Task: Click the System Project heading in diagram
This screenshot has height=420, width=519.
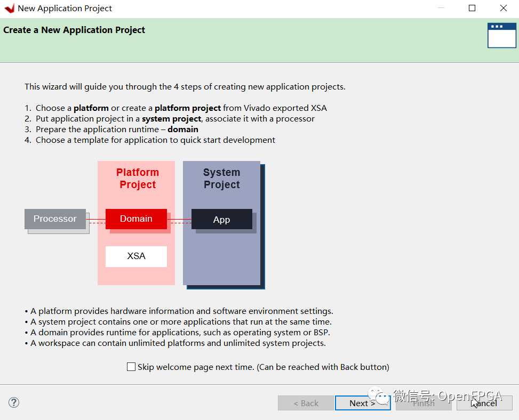Action: pos(222,178)
